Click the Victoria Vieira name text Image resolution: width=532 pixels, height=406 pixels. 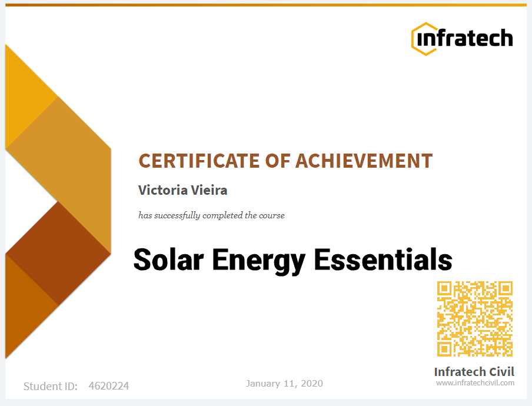182,190
